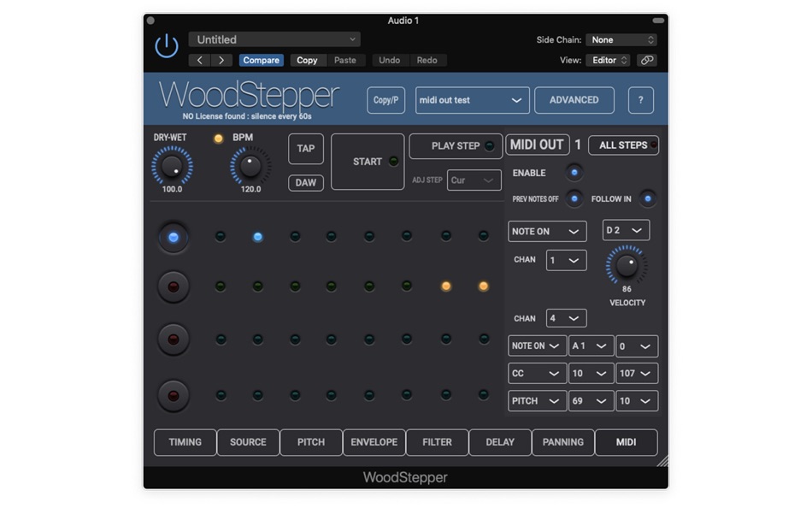This screenshot has height=508, width=812.
Task: Click the first step LED in row one
Action: (220, 237)
